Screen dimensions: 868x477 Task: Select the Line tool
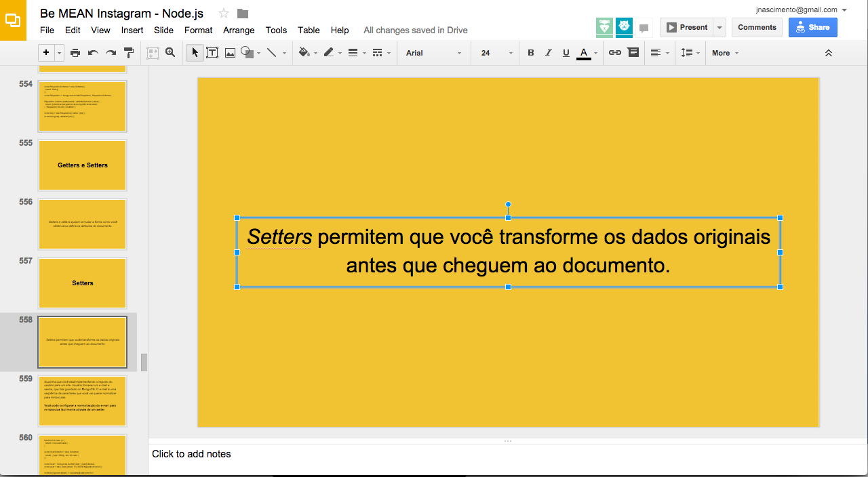point(272,53)
